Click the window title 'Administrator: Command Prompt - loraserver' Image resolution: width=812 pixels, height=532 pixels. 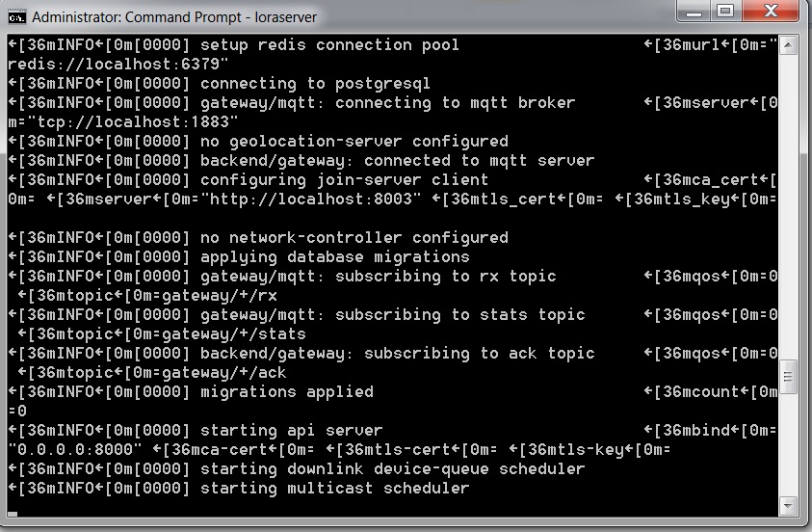click(x=174, y=17)
